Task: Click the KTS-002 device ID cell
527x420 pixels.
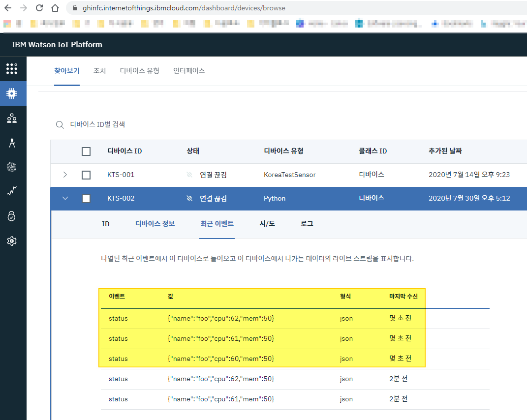Action: click(x=121, y=198)
